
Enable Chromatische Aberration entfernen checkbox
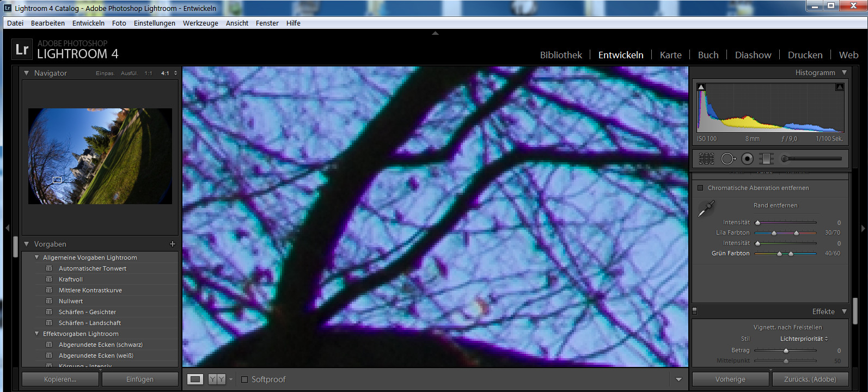pos(700,188)
